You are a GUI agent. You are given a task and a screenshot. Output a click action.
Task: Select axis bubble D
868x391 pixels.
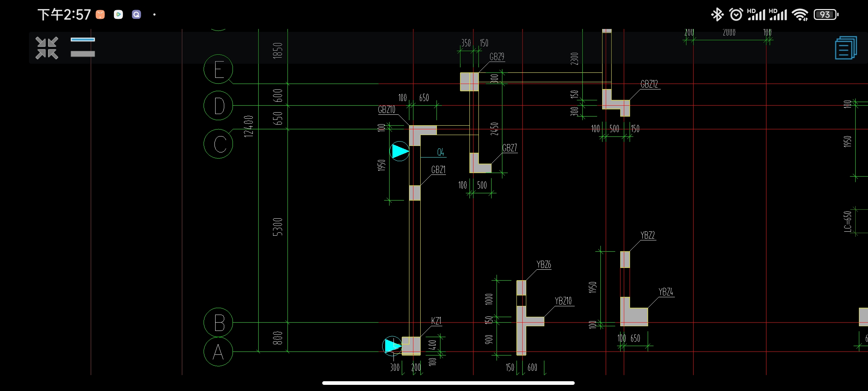tap(218, 106)
